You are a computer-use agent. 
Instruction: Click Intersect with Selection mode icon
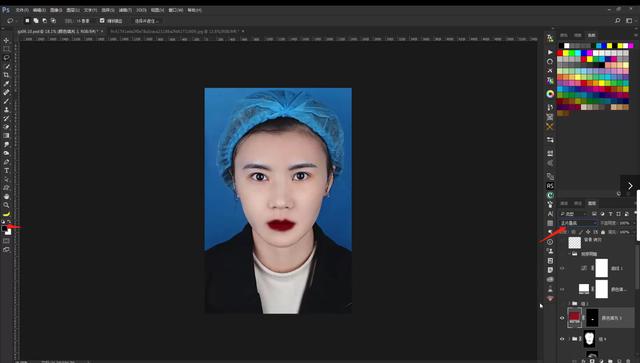click(53, 20)
